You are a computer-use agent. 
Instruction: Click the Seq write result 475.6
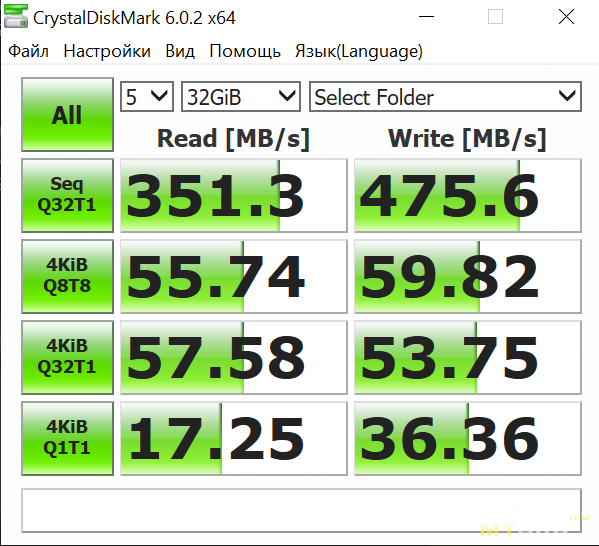point(468,196)
